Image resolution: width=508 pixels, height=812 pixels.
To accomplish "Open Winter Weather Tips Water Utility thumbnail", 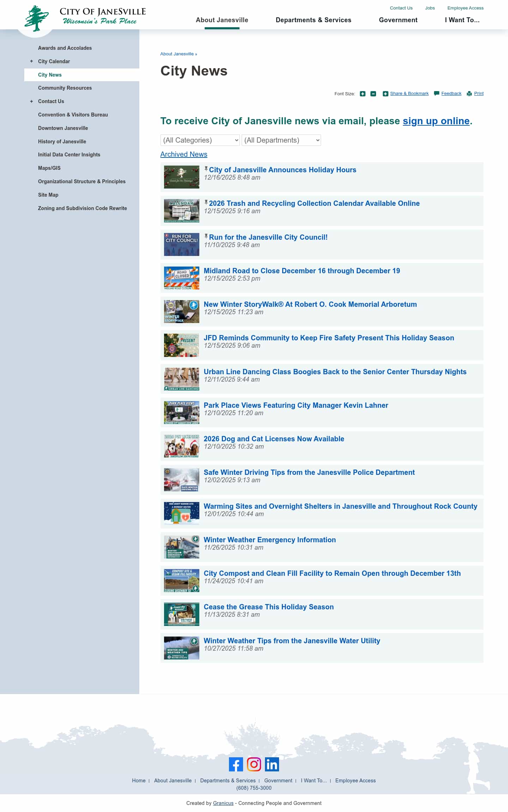I will (181, 648).
